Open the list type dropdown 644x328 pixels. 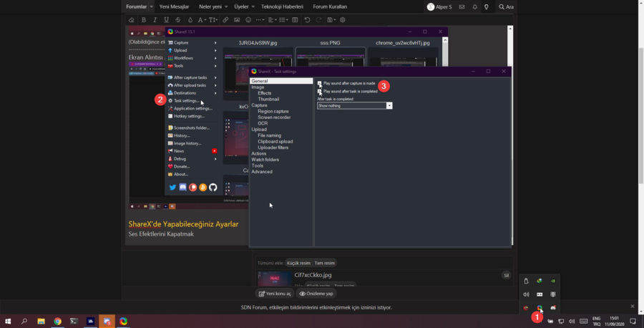tap(284, 20)
